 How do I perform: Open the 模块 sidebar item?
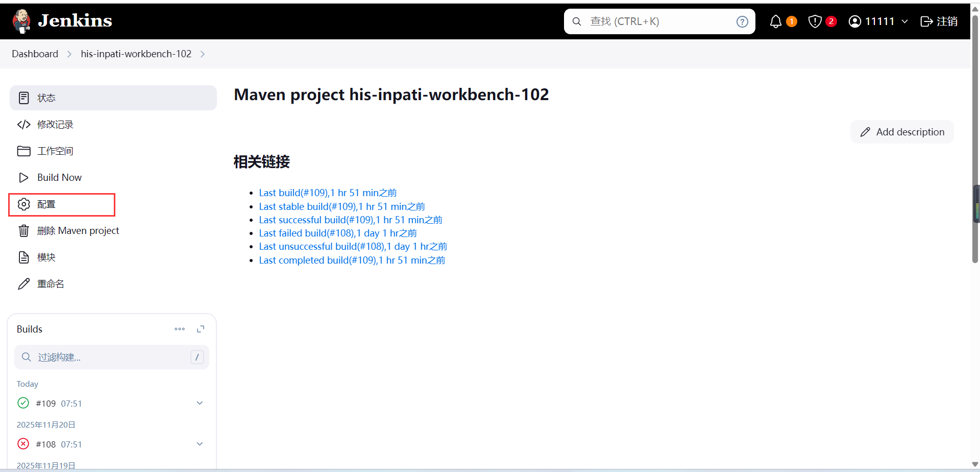(113, 257)
